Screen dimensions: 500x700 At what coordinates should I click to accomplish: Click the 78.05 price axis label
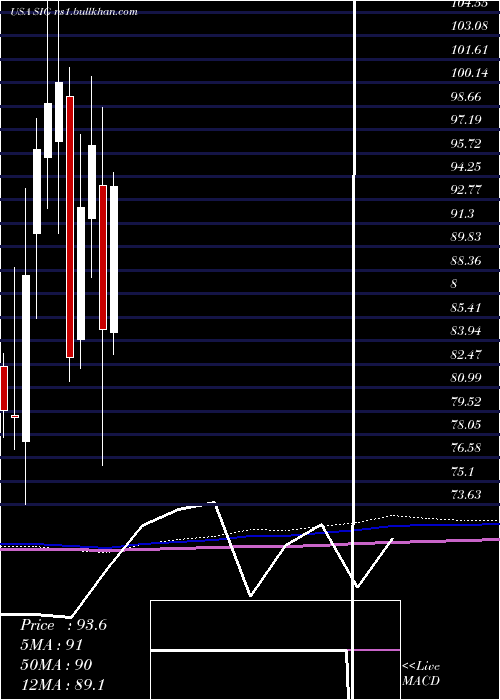pos(466,424)
